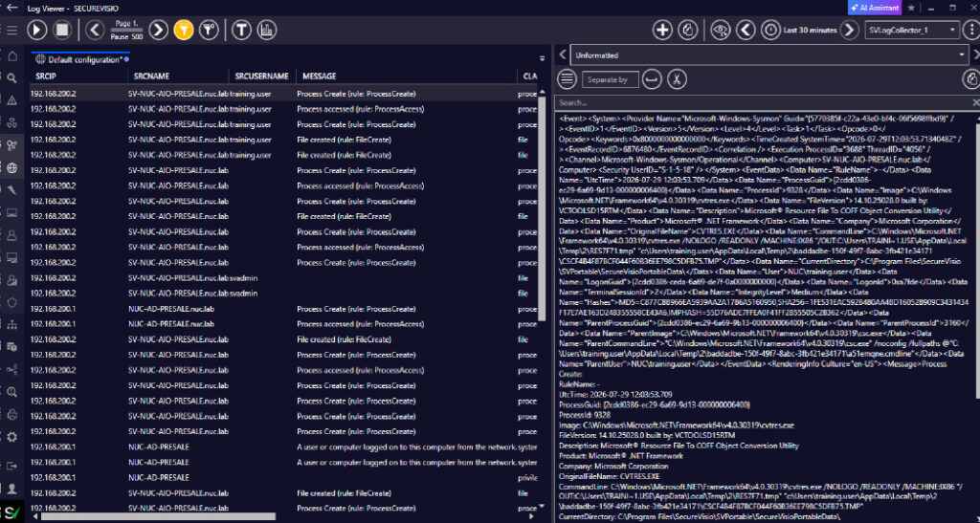Toggle the highlighted yellow filter icon
Viewport: 980px width, 523px height.
[183, 30]
